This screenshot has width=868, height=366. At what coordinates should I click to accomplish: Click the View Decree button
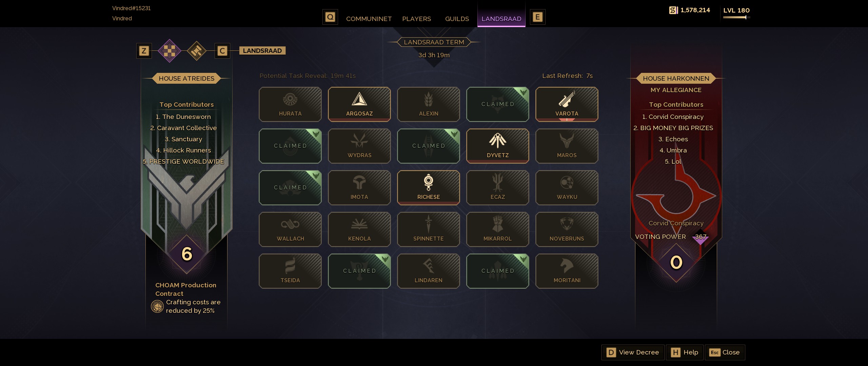tap(633, 352)
